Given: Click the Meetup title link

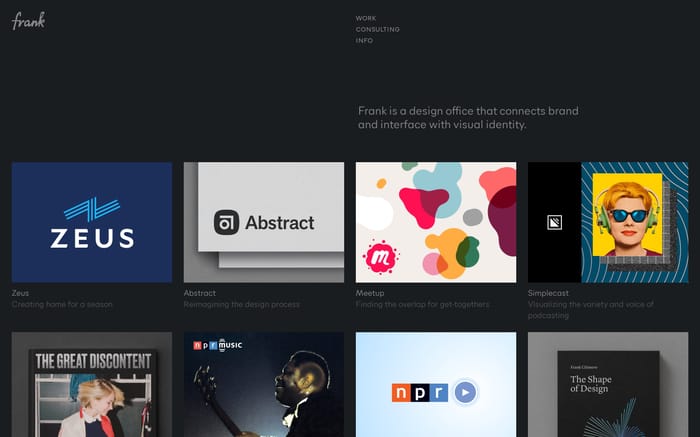Looking at the screenshot, I should pyautogui.click(x=370, y=293).
